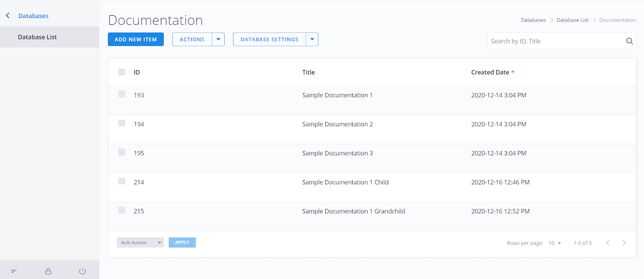Open Database List breadcrumb link
This screenshot has height=279, width=644.
(572, 20)
